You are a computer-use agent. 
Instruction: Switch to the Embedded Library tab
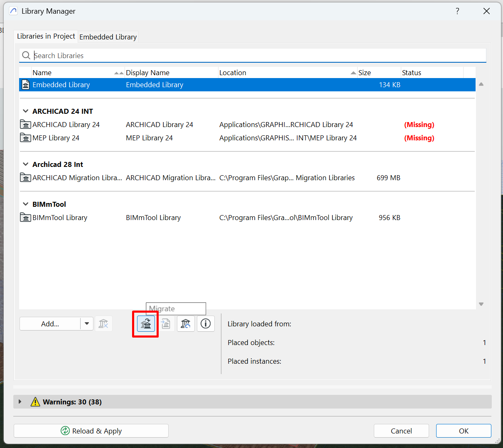pos(108,37)
